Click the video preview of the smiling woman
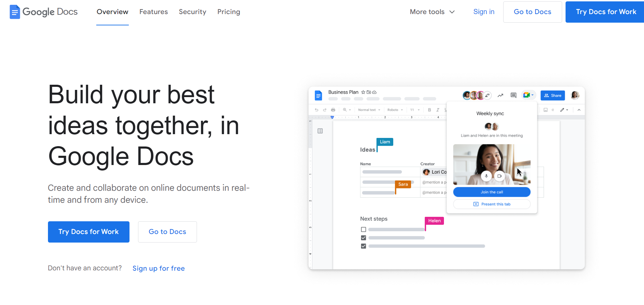The width and height of the screenshot is (644, 305). (492, 164)
